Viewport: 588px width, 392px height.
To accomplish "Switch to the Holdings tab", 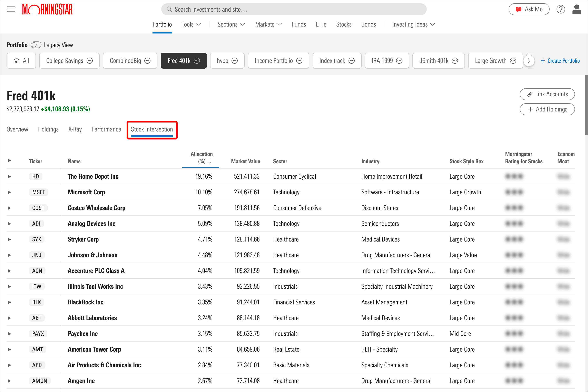I will tap(48, 129).
